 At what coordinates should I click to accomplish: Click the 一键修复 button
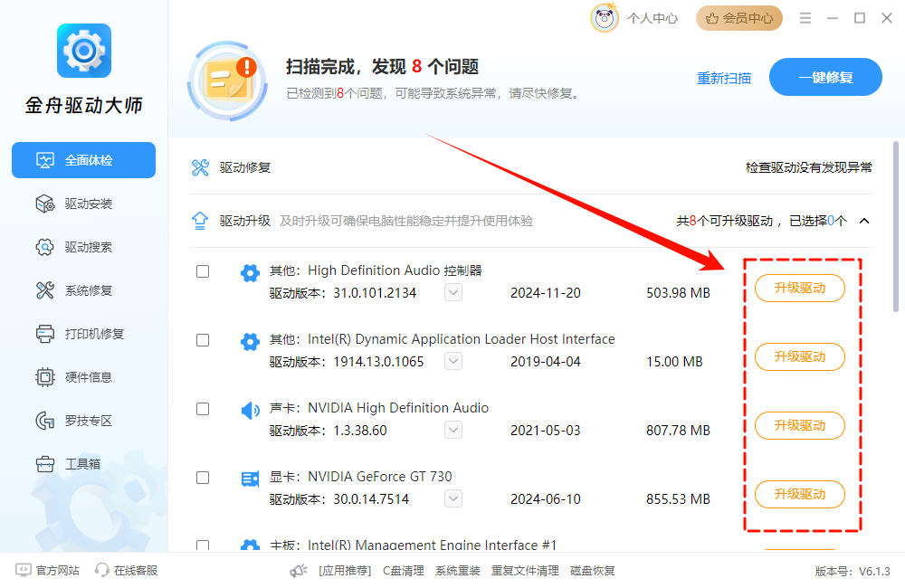click(x=825, y=77)
